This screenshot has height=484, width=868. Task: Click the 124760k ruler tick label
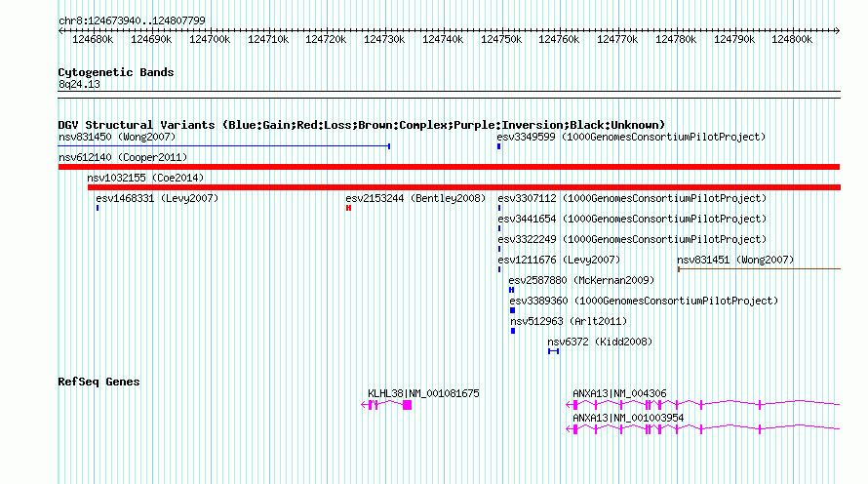click(x=559, y=39)
